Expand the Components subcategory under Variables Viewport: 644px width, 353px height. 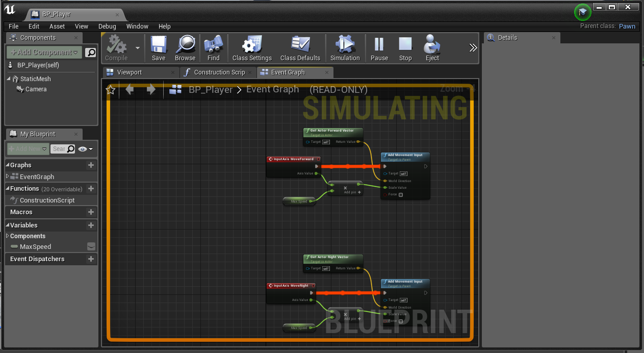click(7, 236)
